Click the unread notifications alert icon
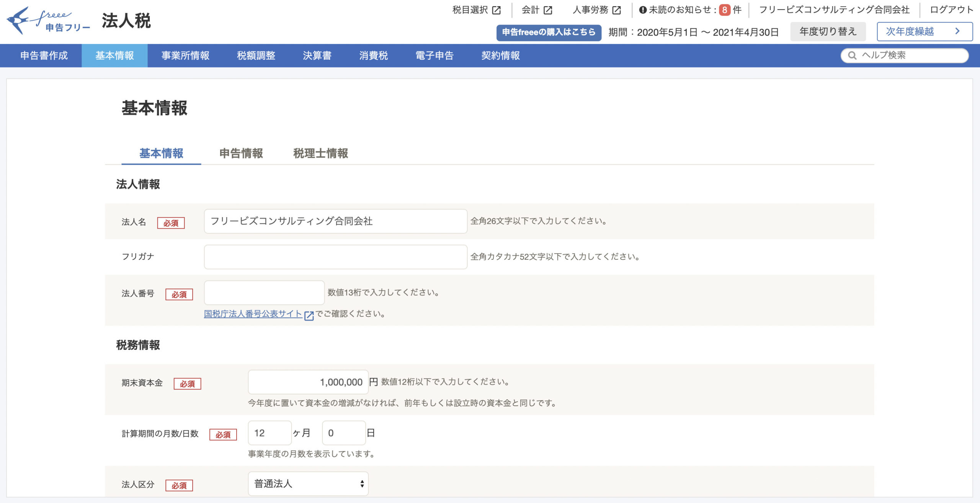 [643, 10]
